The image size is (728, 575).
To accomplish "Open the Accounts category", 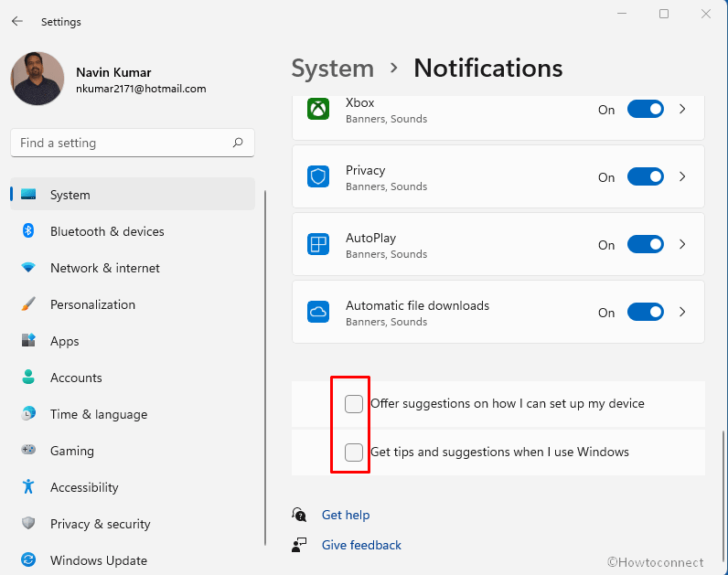I will (76, 378).
